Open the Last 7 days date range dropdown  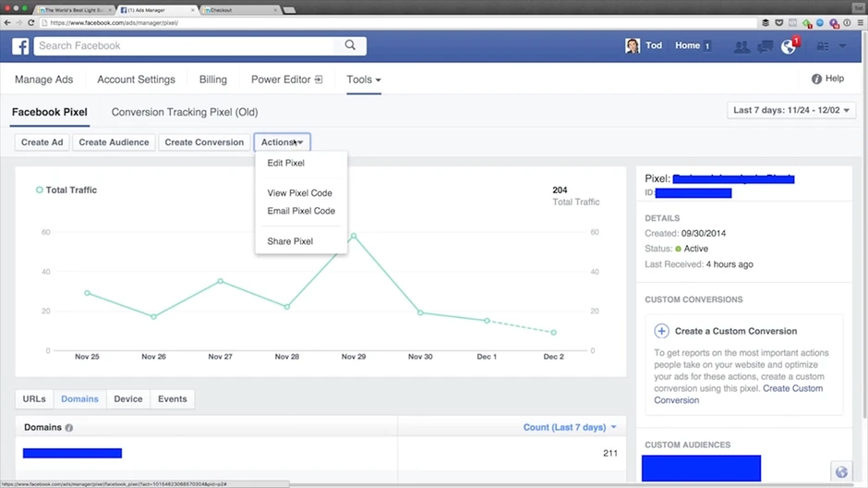(793, 111)
